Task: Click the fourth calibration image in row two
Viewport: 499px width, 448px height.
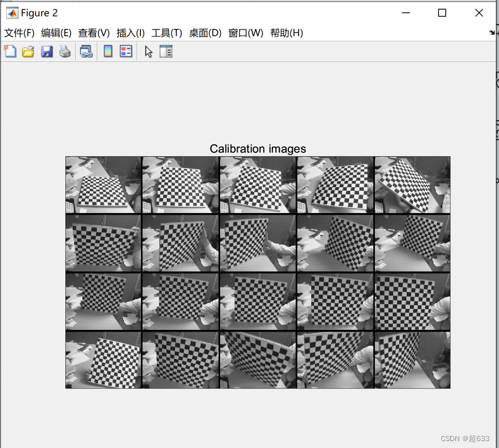Action: pyautogui.click(x=335, y=243)
